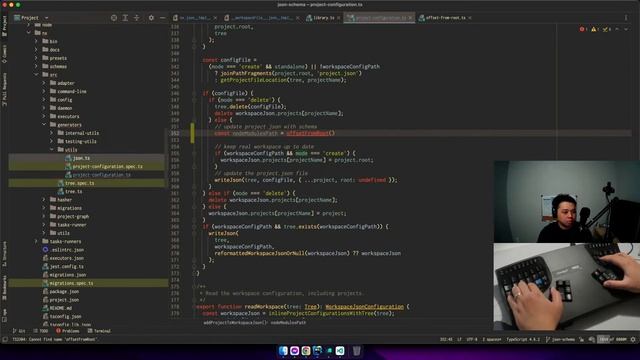Click the status bar tool windows toggle icon

pyautogui.click(x=4, y=340)
